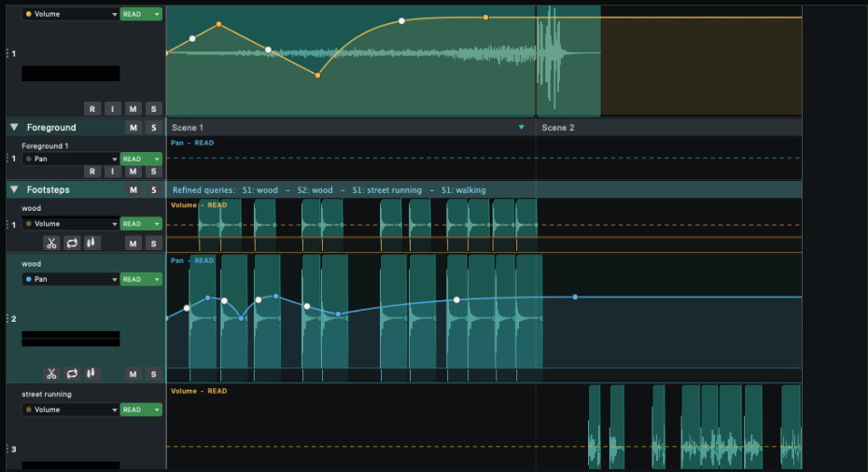This screenshot has height=472, width=868.
Task: Toggle I input monitor on Foreground 1 track
Action: tap(112, 172)
